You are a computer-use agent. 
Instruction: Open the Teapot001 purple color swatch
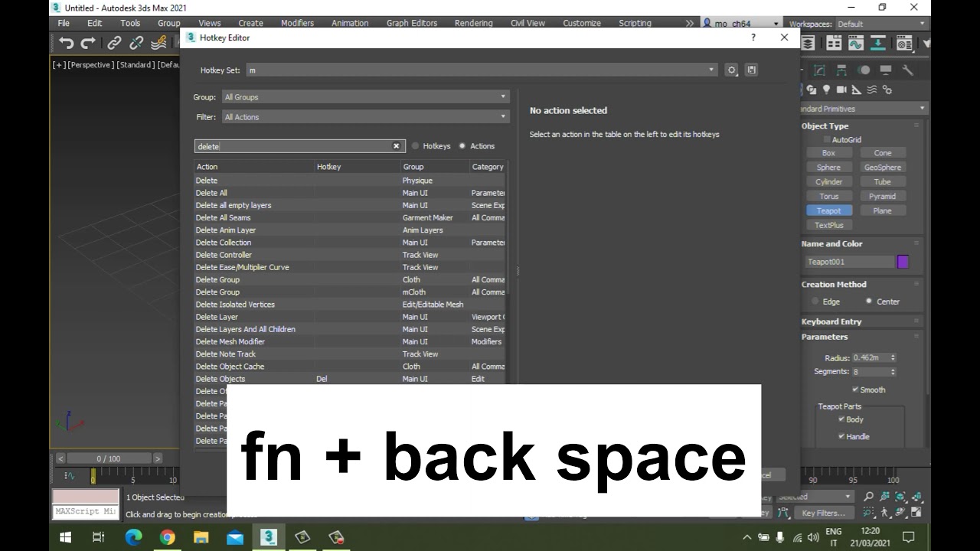[903, 262]
